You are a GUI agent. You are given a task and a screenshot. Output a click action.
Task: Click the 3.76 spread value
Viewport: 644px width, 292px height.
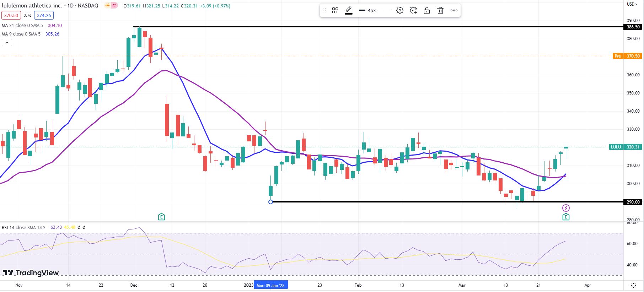(27, 15)
